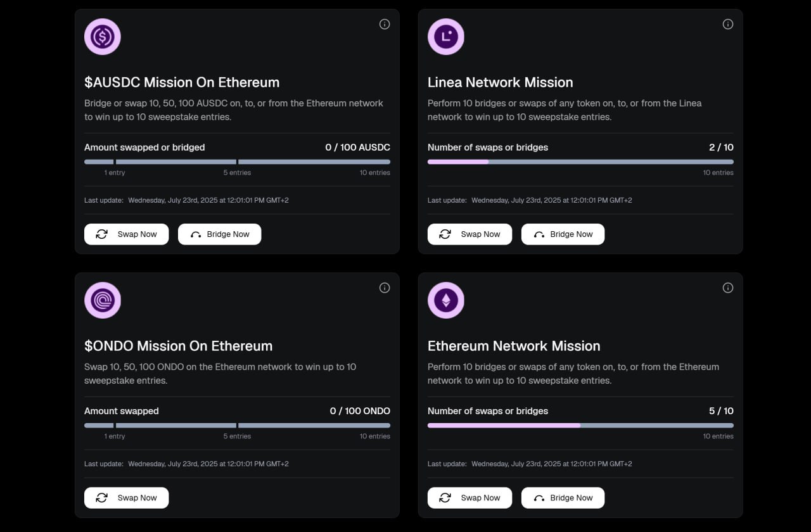Click the "Linea Network Mission" title
This screenshot has height=532, width=811.
tap(501, 82)
